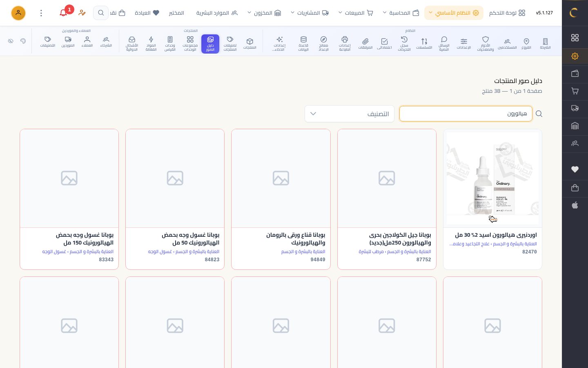Viewport: 588px width, 368px height.
Task: Open the الشركة (Company) toolbar item
Action: tap(545, 44)
